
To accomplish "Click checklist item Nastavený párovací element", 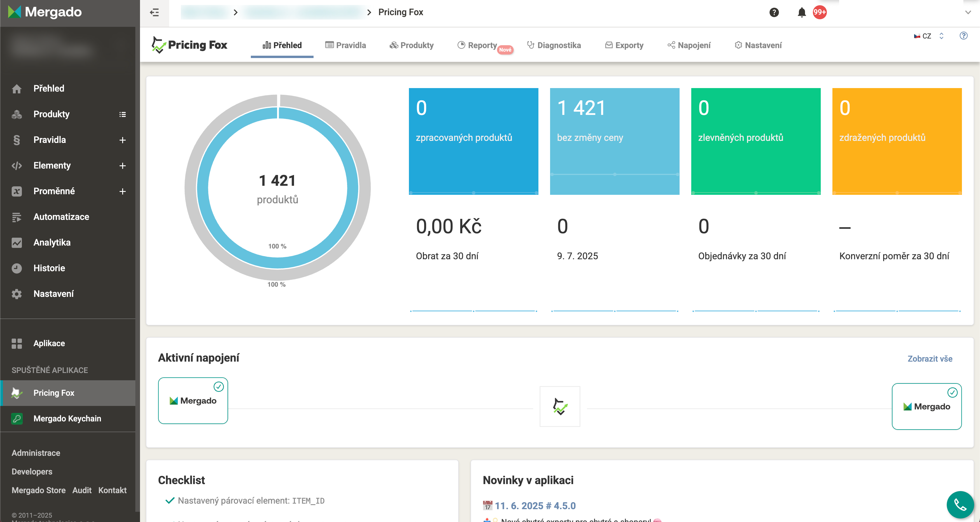I will (x=251, y=501).
